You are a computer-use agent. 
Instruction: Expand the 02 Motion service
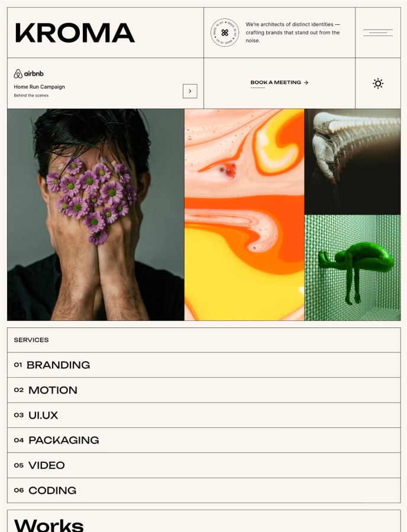click(204, 390)
